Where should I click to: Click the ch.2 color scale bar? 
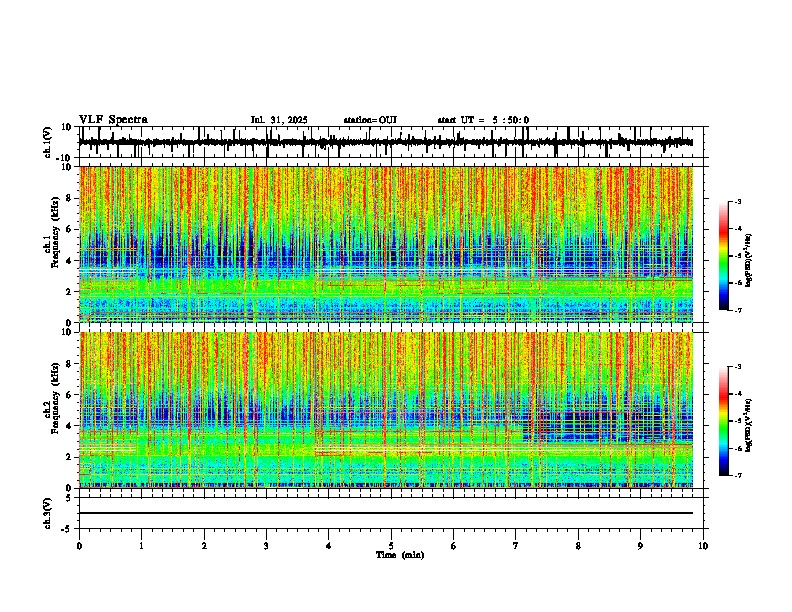coord(724,421)
